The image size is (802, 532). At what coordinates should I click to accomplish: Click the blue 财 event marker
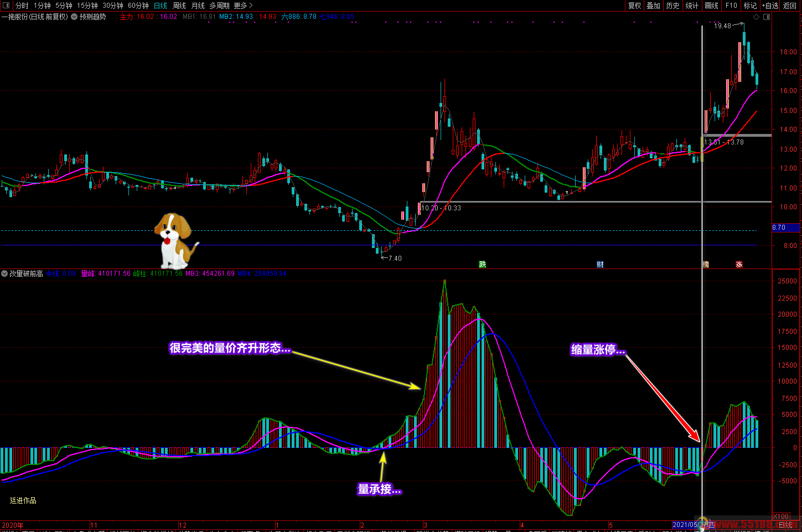600,265
